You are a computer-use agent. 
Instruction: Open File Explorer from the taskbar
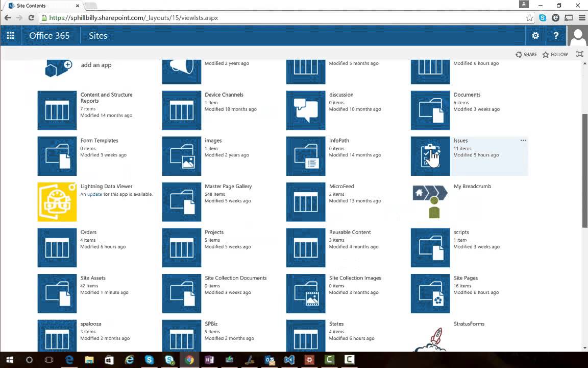89,360
